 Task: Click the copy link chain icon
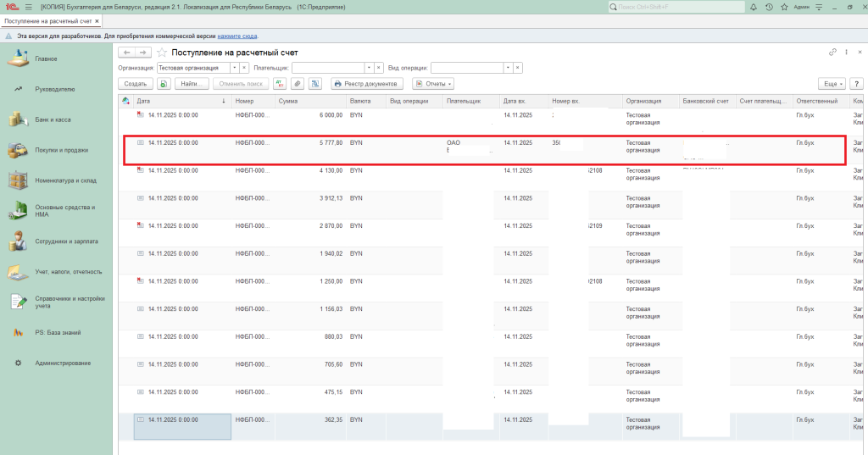832,53
